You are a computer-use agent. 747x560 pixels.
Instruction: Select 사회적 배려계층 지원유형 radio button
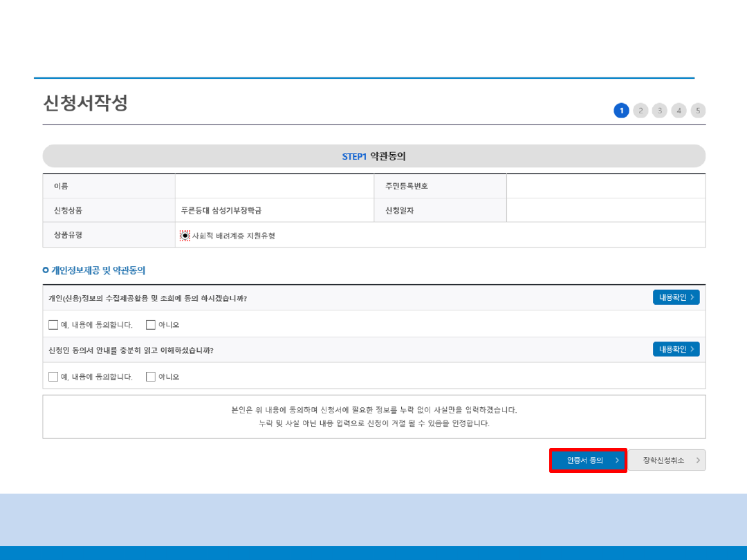[x=185, y=236]
